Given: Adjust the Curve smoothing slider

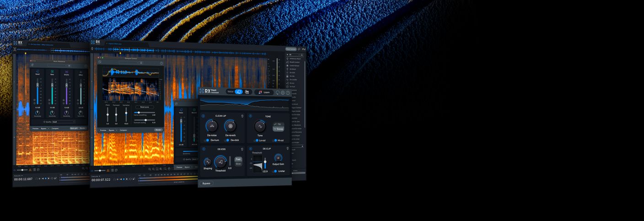Looking at the screenshot, I should point(145,113).
